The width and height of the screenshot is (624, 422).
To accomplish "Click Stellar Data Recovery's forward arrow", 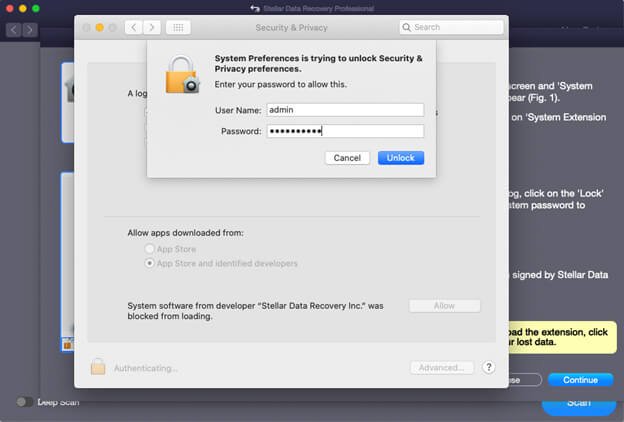I will click(x=30, y=30).
